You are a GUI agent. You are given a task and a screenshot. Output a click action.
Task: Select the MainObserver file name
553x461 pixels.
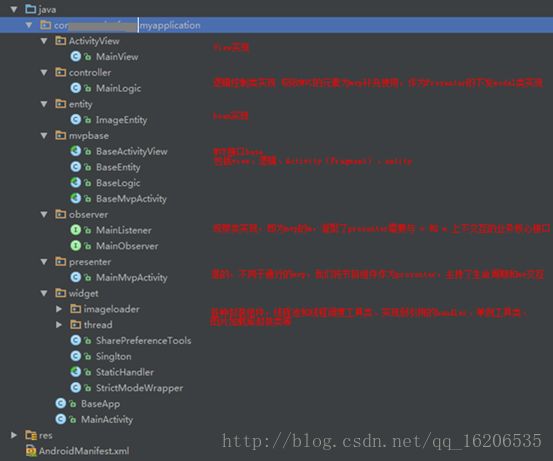[x=127, y=246]
